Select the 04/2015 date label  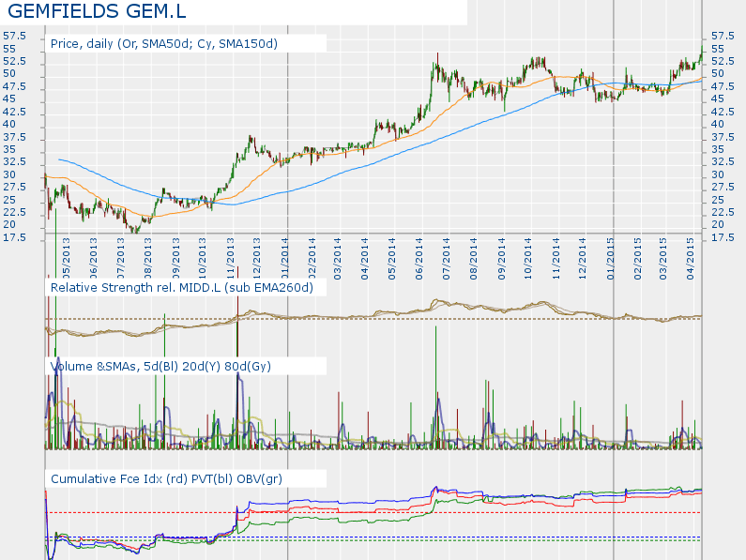[691, 258]
